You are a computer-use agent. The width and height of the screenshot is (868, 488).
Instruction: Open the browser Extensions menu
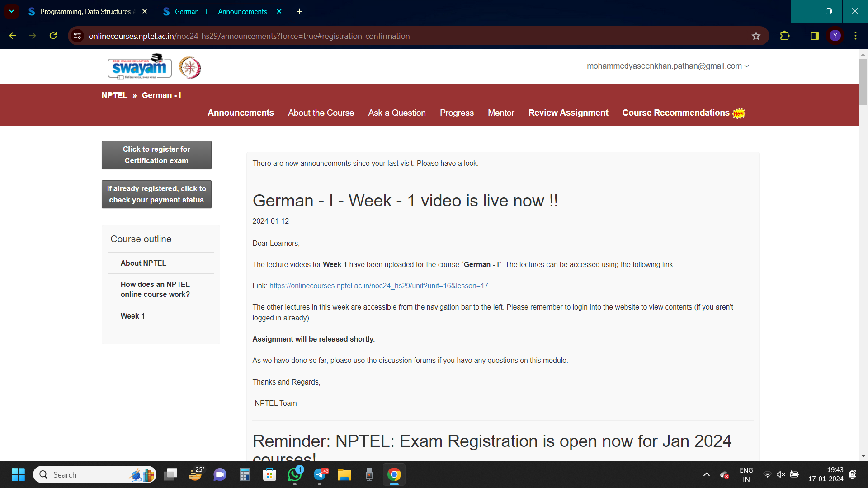[785, 36]
